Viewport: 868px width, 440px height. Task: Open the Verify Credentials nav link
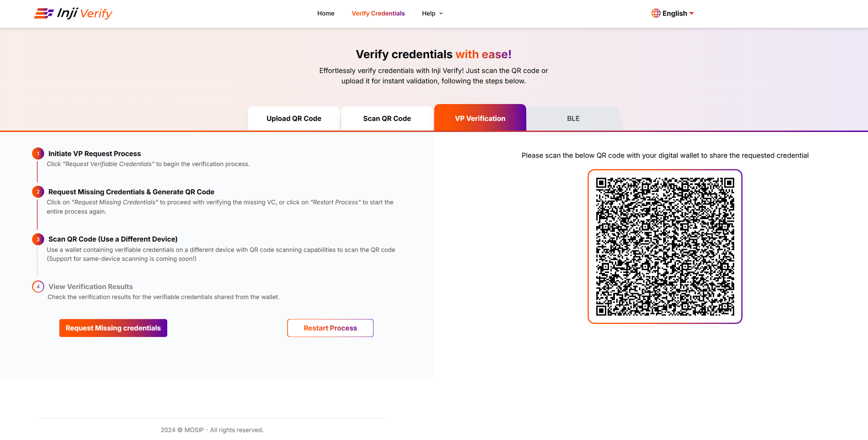[x=378, y=14]
